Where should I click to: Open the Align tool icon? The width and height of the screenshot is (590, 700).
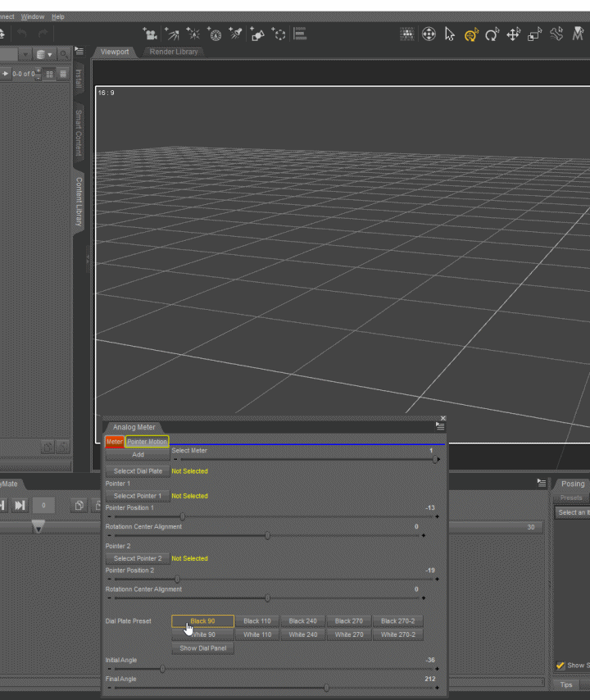tap(300, 34)
